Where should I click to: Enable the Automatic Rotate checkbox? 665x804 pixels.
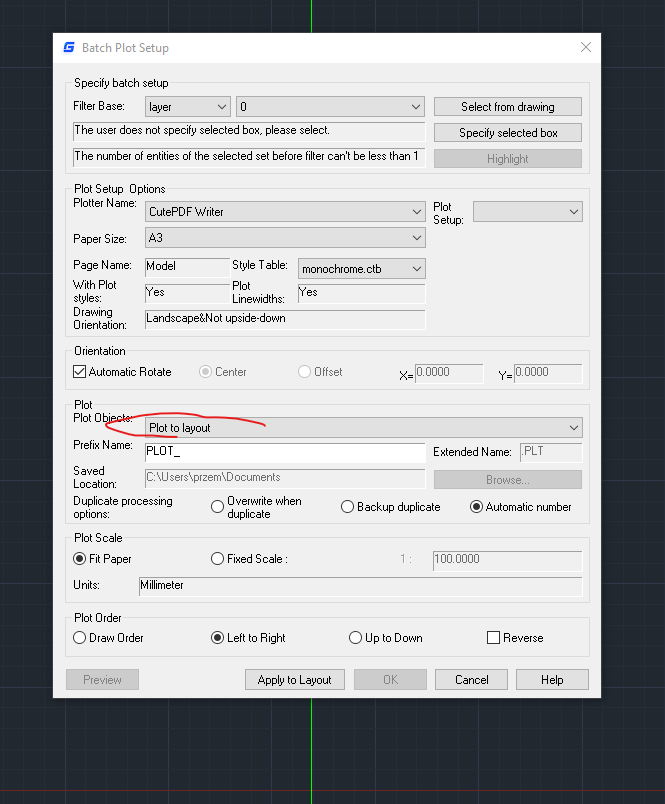(81, 372)
